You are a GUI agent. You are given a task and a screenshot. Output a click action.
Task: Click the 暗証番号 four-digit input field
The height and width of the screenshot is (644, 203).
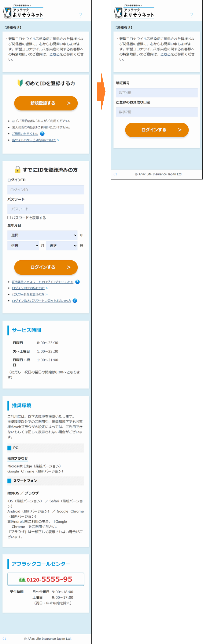tap(157, 93)
